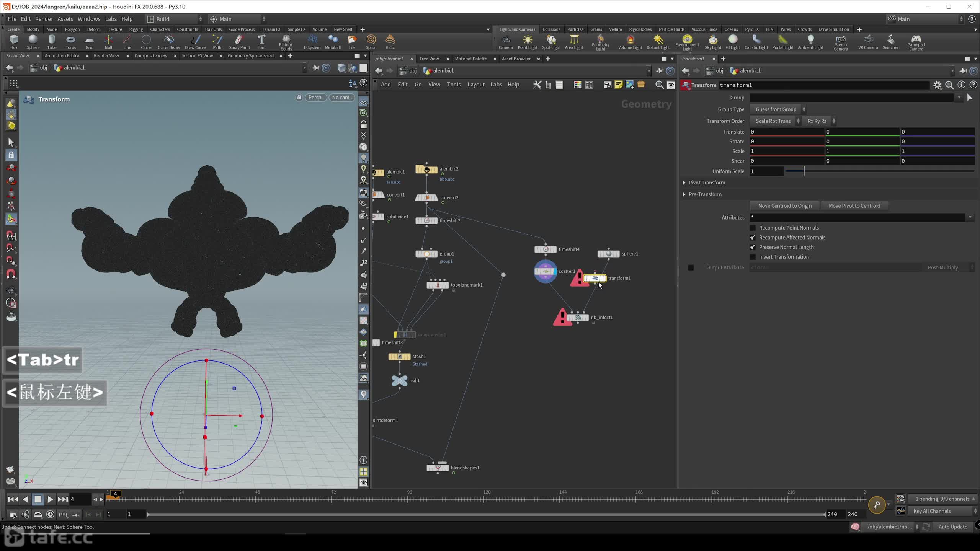
Task: Select the Spiral shelf tool
Action: tap(371, 42)
